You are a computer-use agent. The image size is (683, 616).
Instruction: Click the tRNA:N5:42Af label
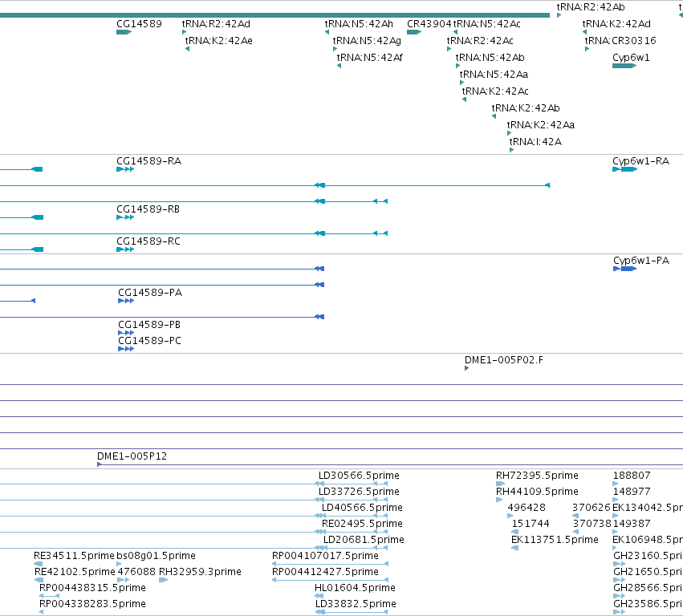(370, 58)
